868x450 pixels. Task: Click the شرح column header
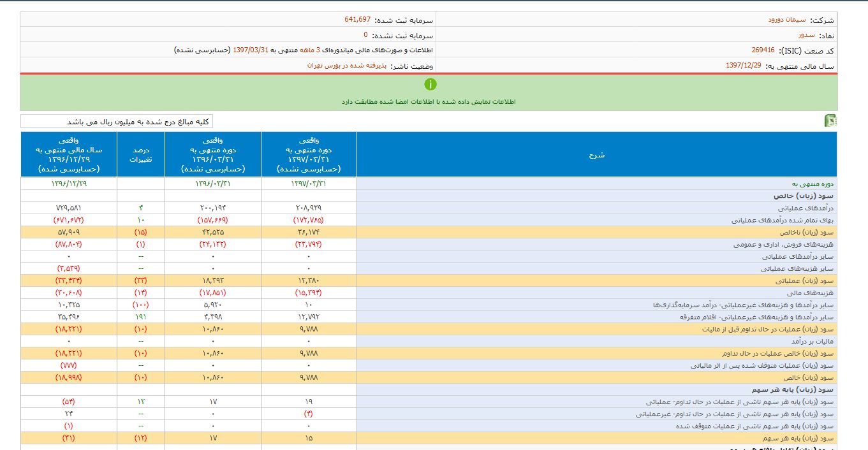tap(596, 155)
